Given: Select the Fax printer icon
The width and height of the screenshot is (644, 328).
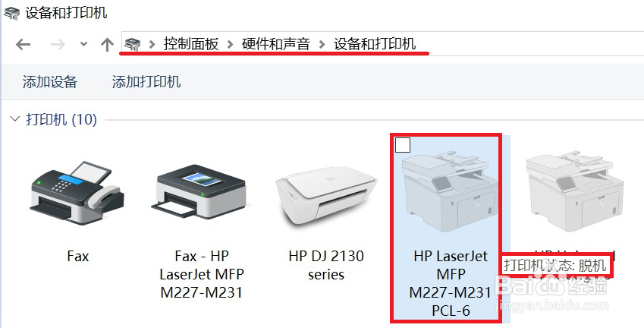Looking at the screenshot, I should click(x=77, y=192).
